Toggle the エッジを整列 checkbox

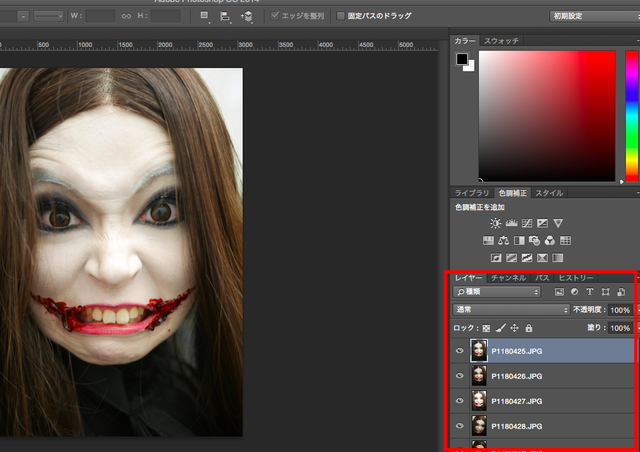(275, 16)
